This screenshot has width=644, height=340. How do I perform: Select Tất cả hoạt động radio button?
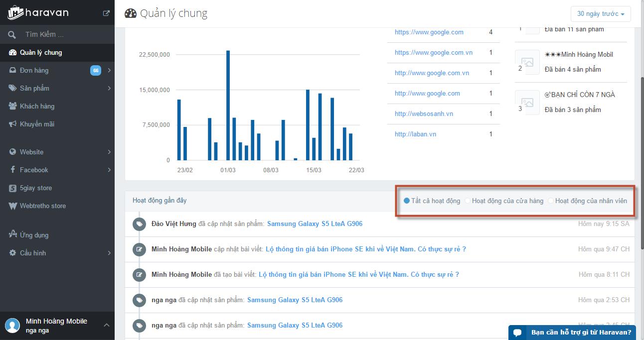coord(407,201)
